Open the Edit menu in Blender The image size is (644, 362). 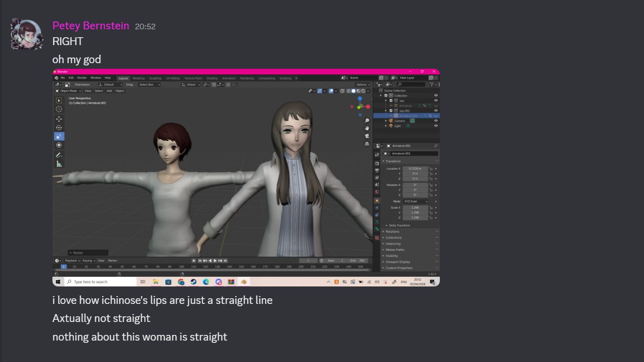[x=71, y=78]
